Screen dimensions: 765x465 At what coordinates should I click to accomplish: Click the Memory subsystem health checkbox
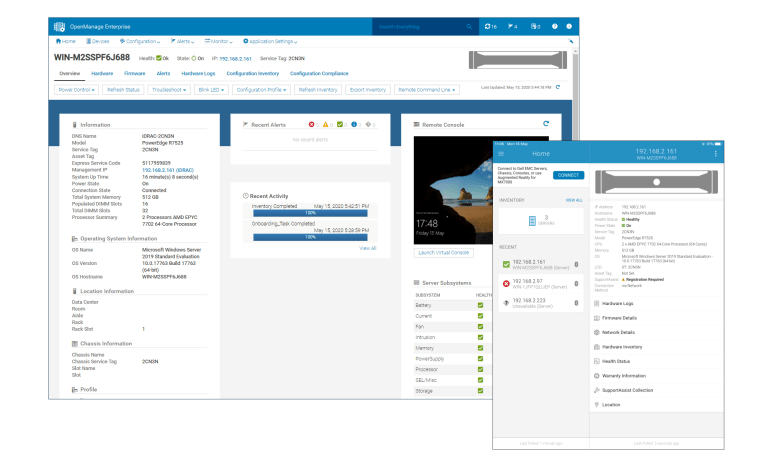481,348
